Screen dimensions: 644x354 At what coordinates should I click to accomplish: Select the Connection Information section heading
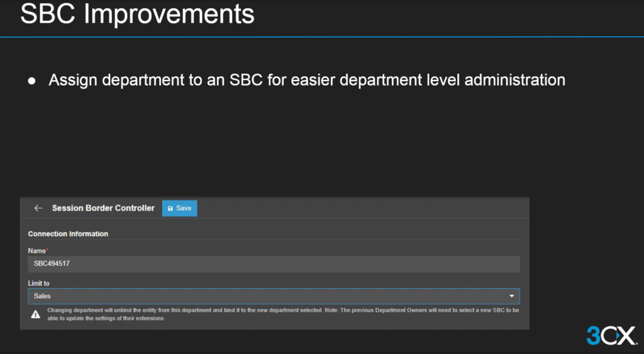tap(68, 234)
